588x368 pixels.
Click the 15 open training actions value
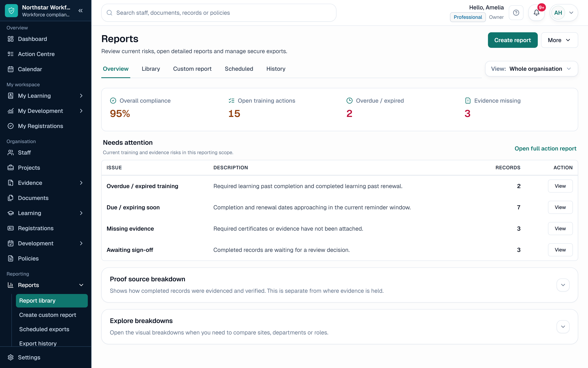click(234, 114)
